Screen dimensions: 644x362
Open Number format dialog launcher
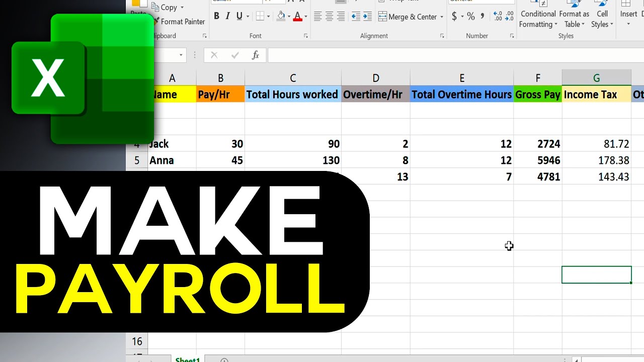click(512, 36)
